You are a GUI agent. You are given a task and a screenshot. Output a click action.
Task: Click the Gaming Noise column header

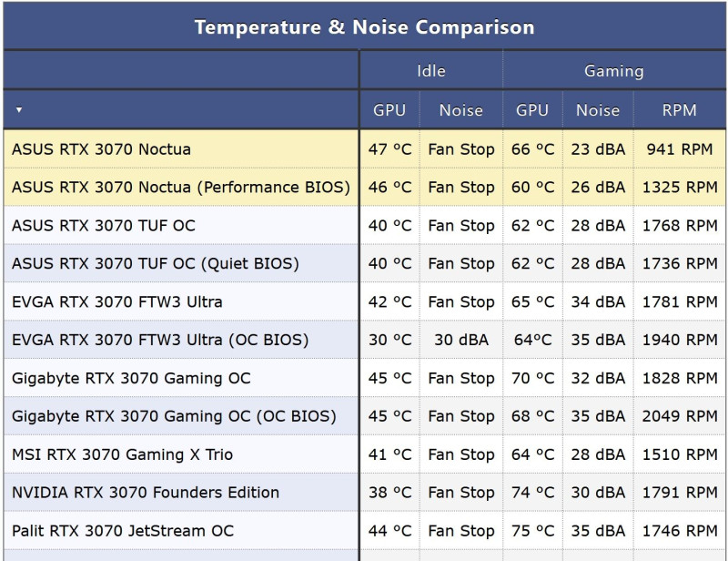pos(598,110)
